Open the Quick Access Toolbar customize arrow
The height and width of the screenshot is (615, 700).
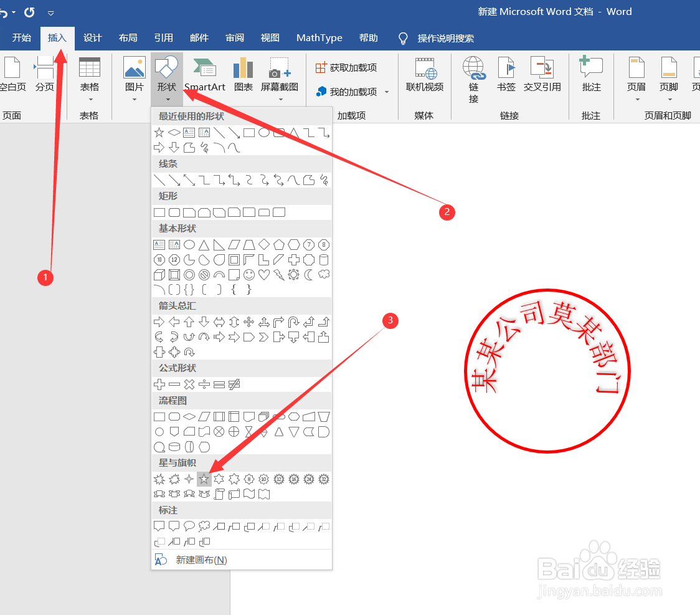(x=51, y=13)
